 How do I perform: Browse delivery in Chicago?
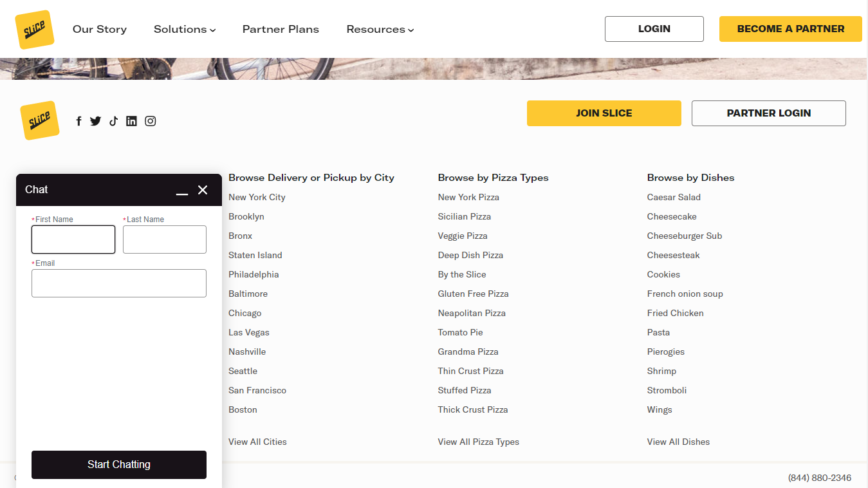tap(245, 313)
